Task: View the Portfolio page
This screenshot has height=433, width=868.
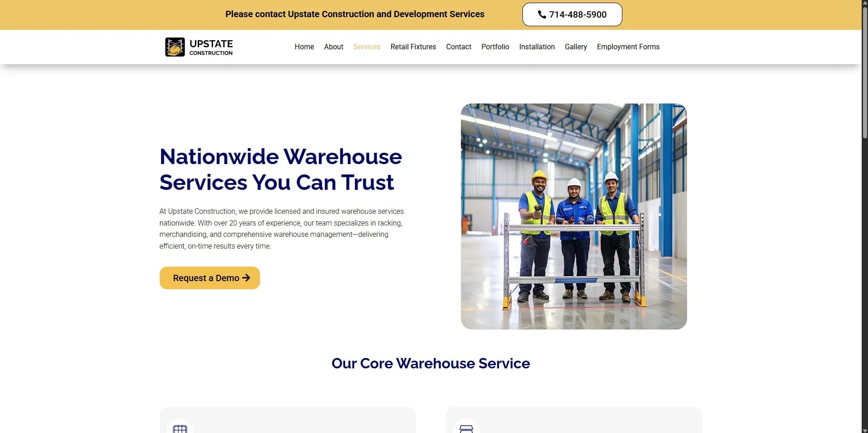Action: (x=495, y=47)
